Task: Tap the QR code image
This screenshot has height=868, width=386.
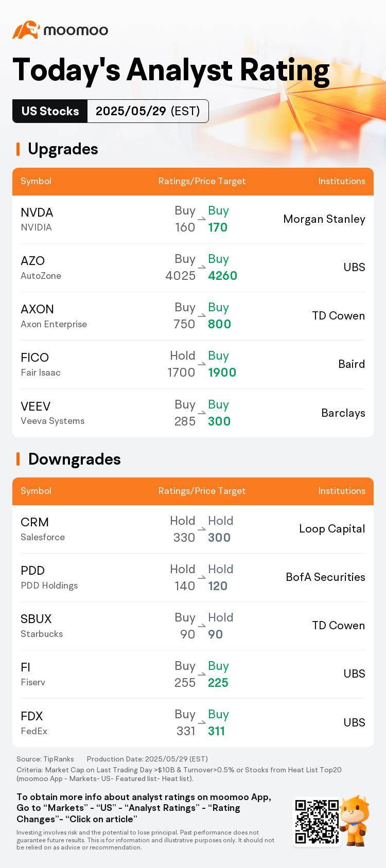Action: coord(317,822)
